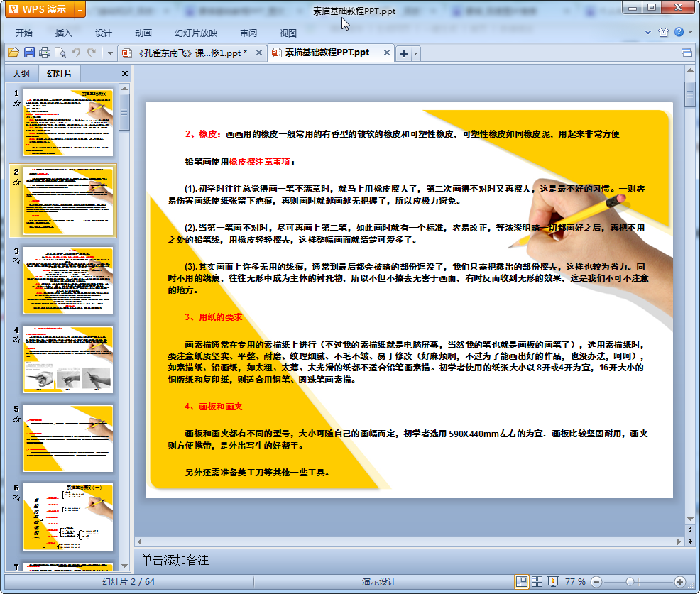Image resolution: width=700 pixels, height=594 pixels.
Task: Expand the help dropdown arrow
Action: [x=690, y=32]
